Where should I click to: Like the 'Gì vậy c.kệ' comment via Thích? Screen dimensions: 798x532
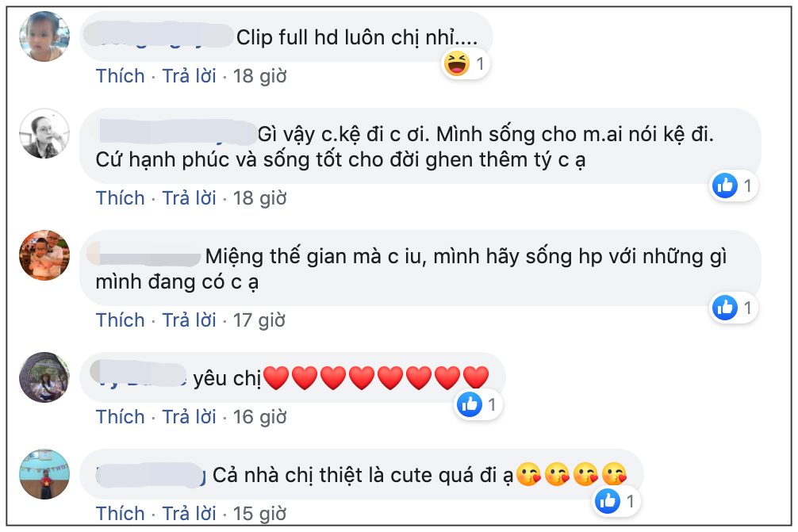pyautogui.click(x=121, y=197)
